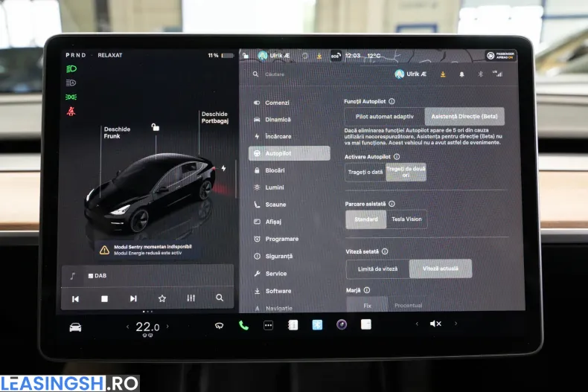Select the Autopilot menu item

pos(289,153)
